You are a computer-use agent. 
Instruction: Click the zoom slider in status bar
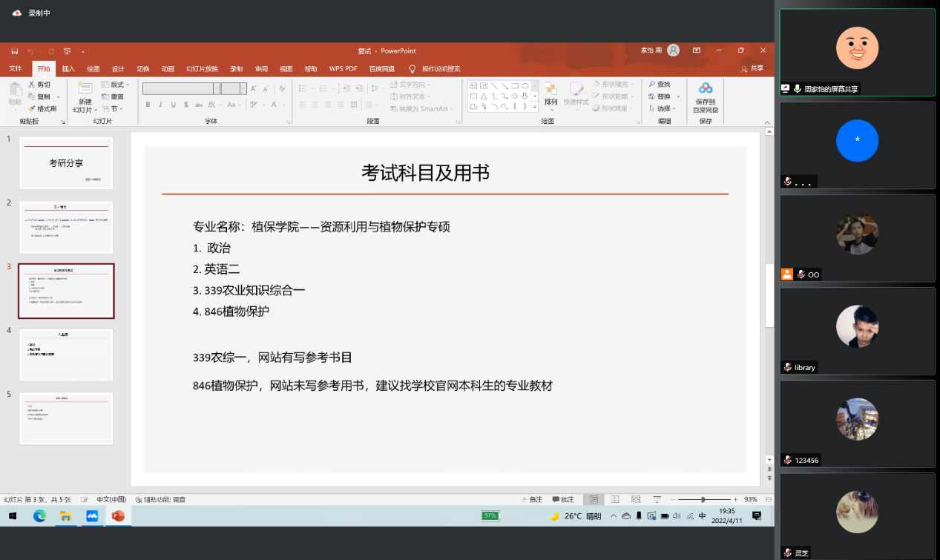703,499
